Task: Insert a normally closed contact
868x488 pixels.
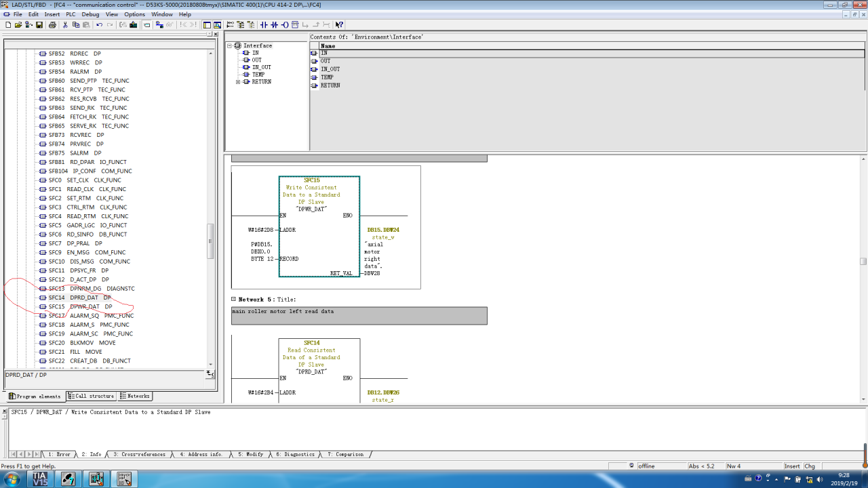Action: coord(274,24)
